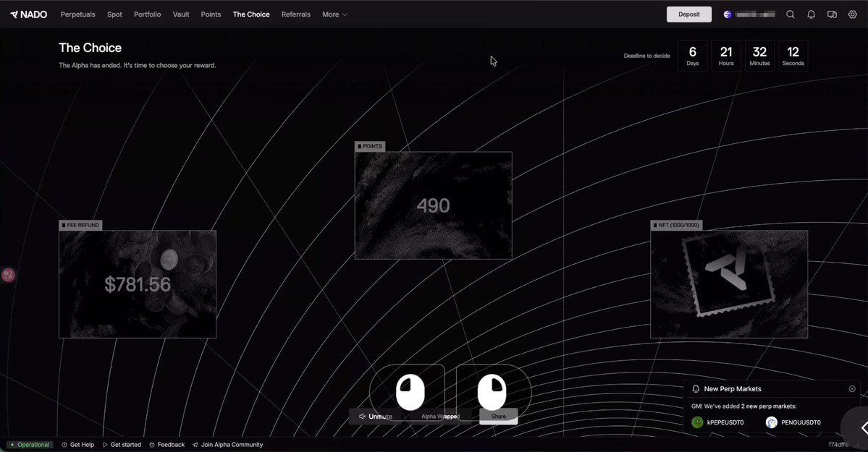
Task: Click Get started in the footer
Action: (x=122, y=445)
